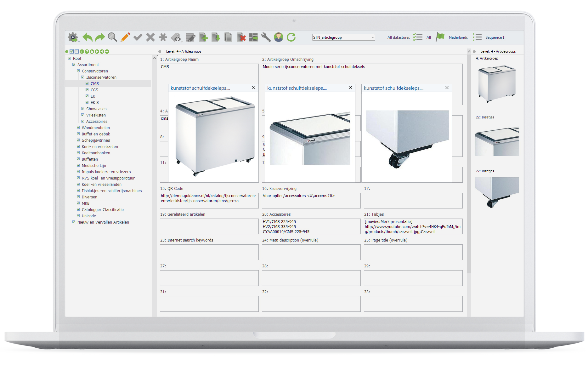This screenshot has width=588, height=365.
Task: Click the green undo arrow
Action: [88, 37]
